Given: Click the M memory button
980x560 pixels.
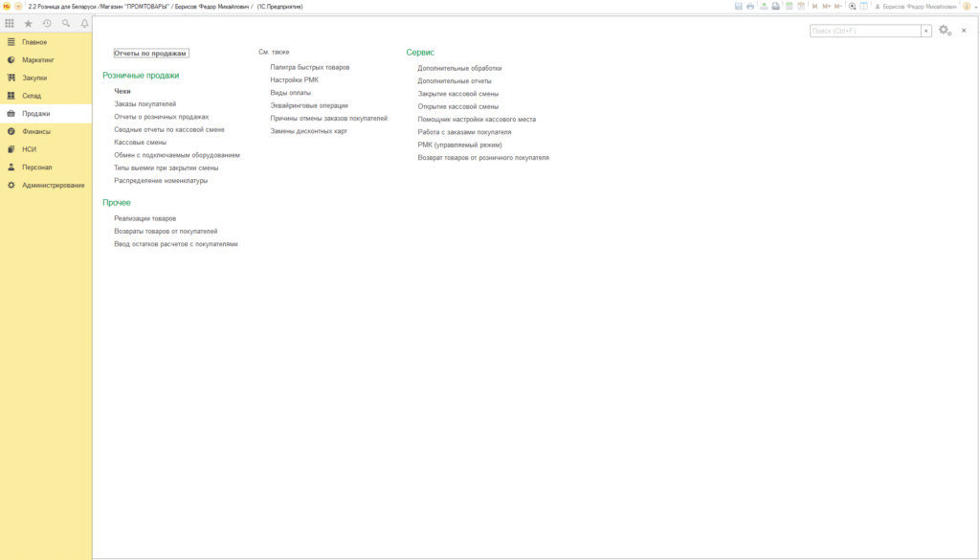Looking at the screenshot, I should point(814,7).
